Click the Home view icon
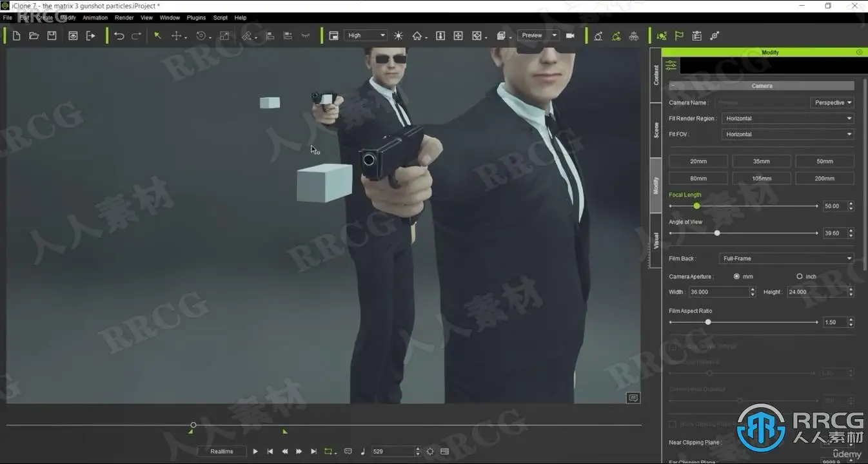The width and height of the screenshot is (868, 464). (x=417, y=36)
